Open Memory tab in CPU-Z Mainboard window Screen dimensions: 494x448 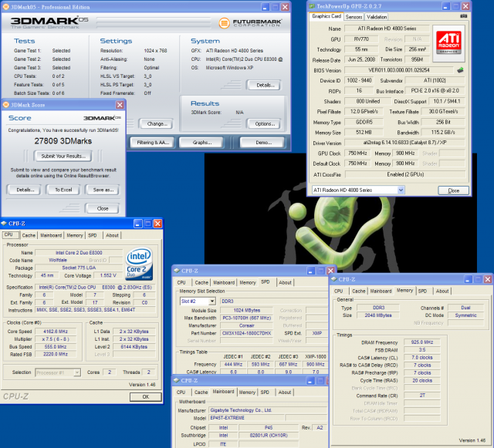tap(247, 392)
